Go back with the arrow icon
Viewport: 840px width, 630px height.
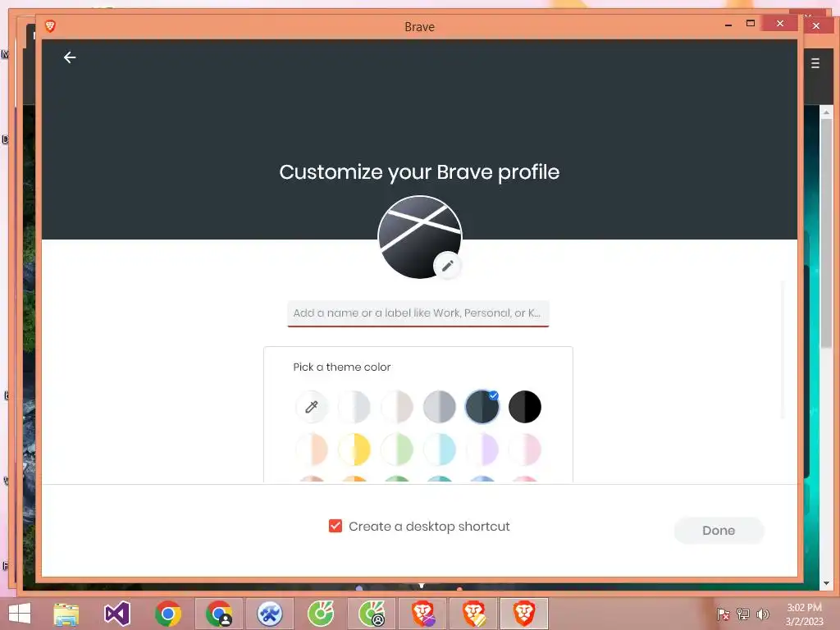(70, 57)
